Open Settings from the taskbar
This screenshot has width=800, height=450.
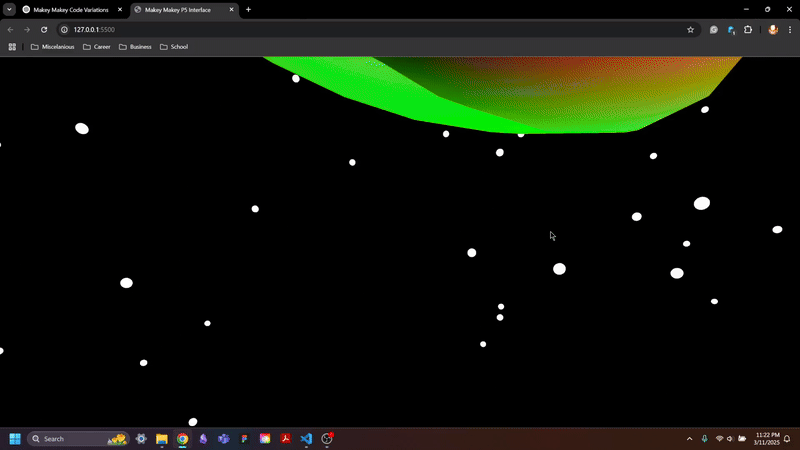pos(141,439)
